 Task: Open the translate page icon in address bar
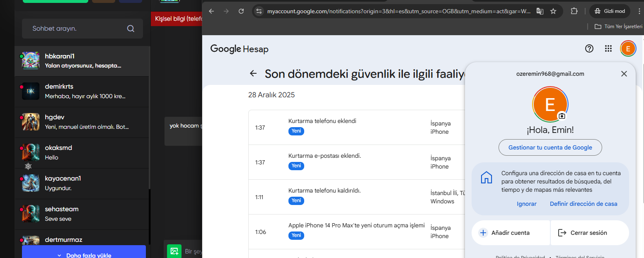click(x=540, y=11)
